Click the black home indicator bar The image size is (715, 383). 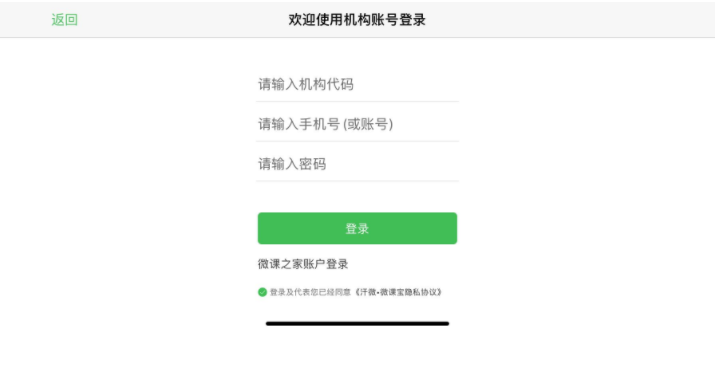tap(357, 323)
